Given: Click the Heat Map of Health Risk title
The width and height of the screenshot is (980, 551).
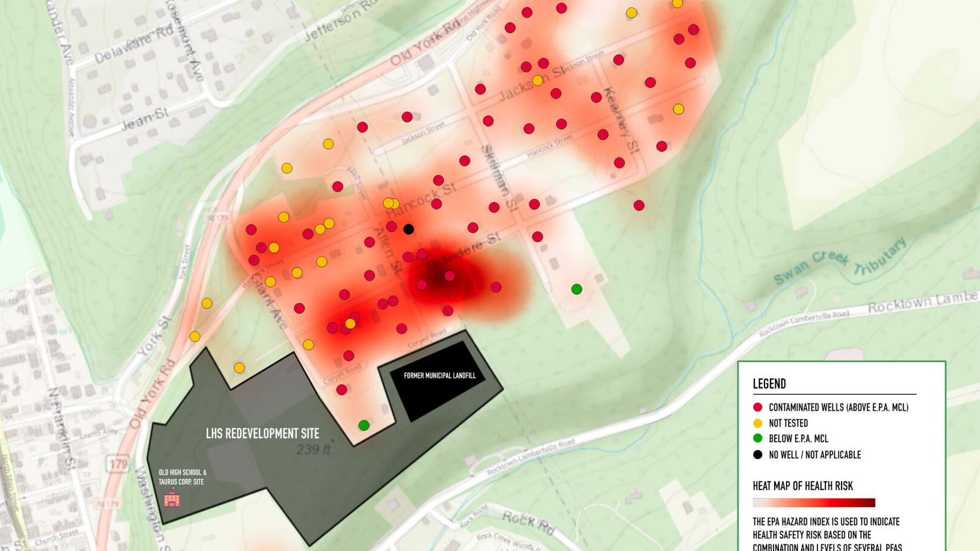Looking at the screenshot, I should pyautogui.click(x=802, y=486).
